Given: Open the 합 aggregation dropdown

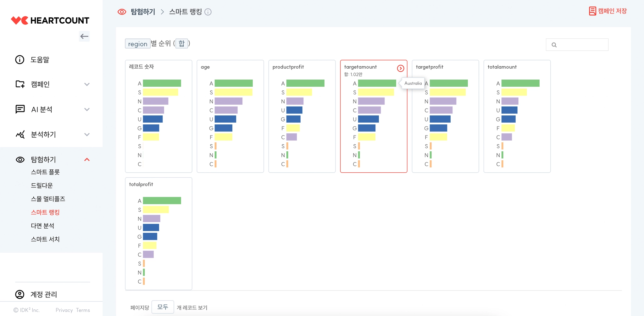Looking at the screenshot, I should click(x=182, y=43).
